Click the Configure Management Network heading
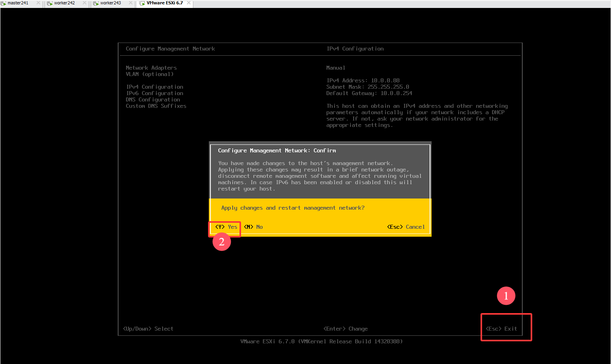Viewport: 611px width, 364px height. [170, 49]
